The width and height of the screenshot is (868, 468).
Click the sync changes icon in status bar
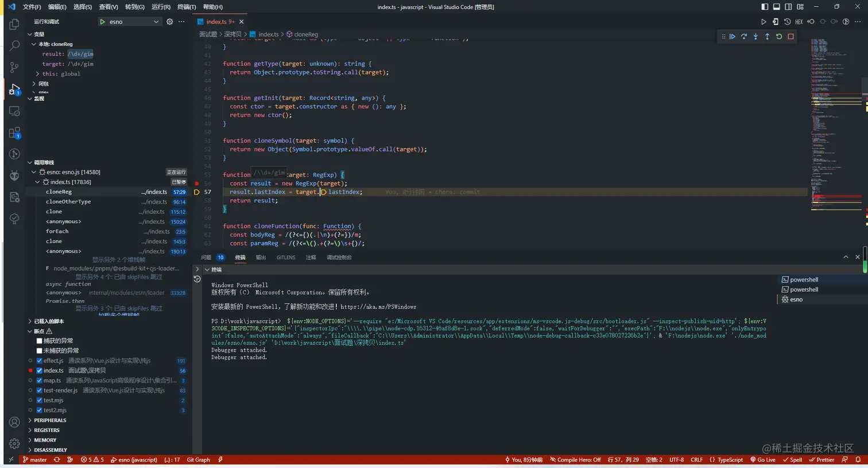point(56,459)
